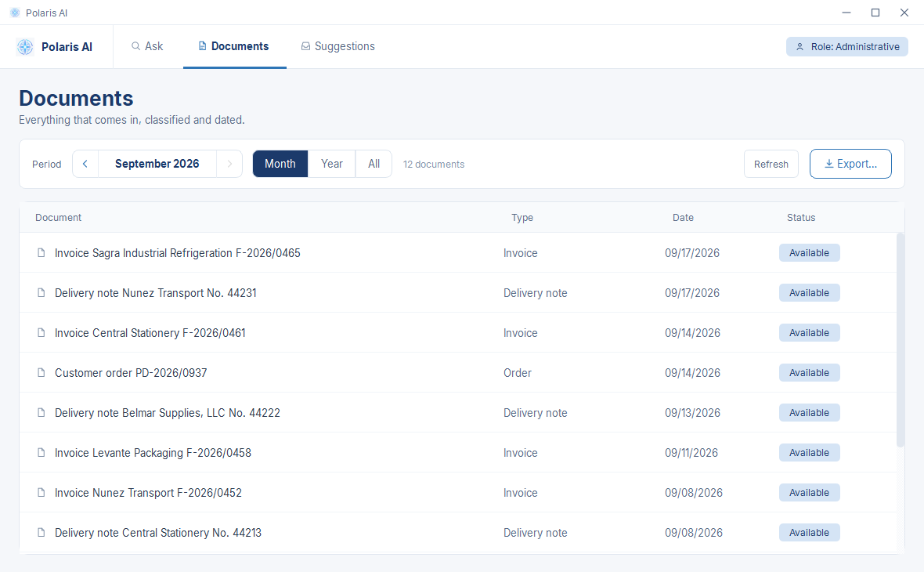Go to the next month with the right chevron
The image size is (924, 572).
coord(229,164)
